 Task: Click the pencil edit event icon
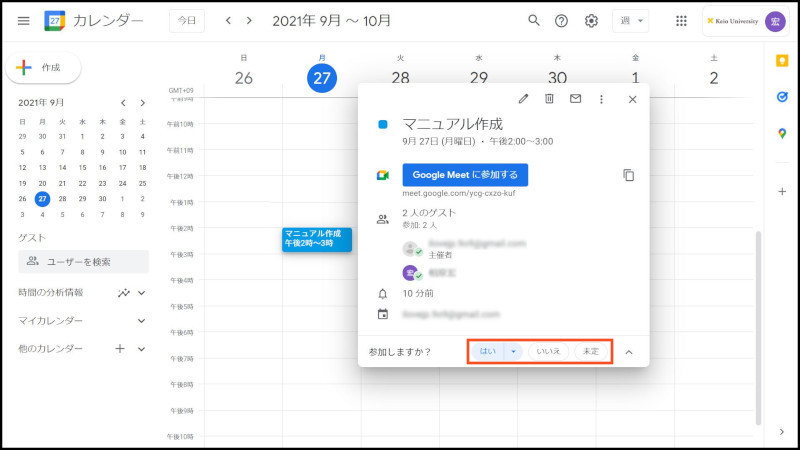tap(523, 99)
